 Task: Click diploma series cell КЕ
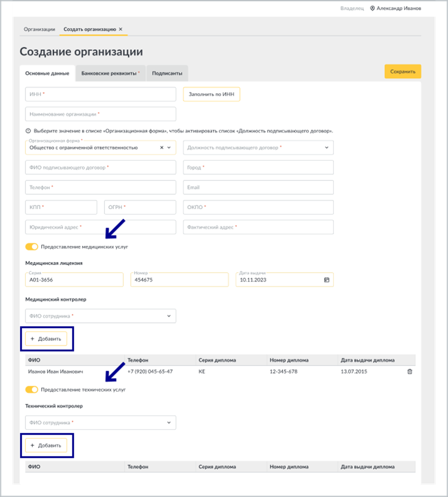(x=202, y=372)
